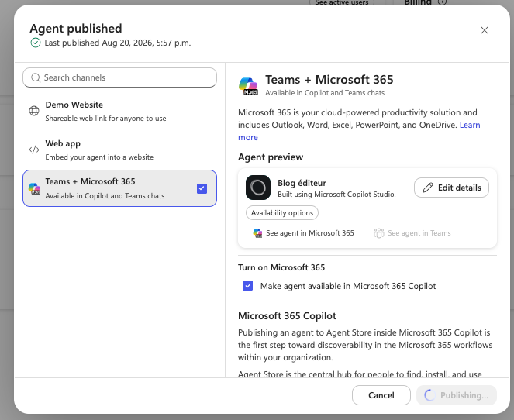The height and width of the screenshot is (420, 514).
Task: Click the 'Agent preview' heading
Action: click(271, 157)
